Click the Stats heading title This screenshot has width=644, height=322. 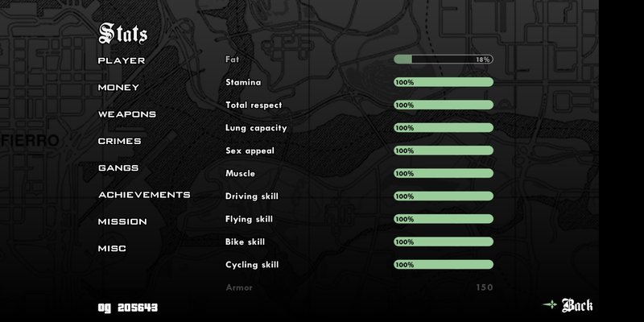[122, 33]
